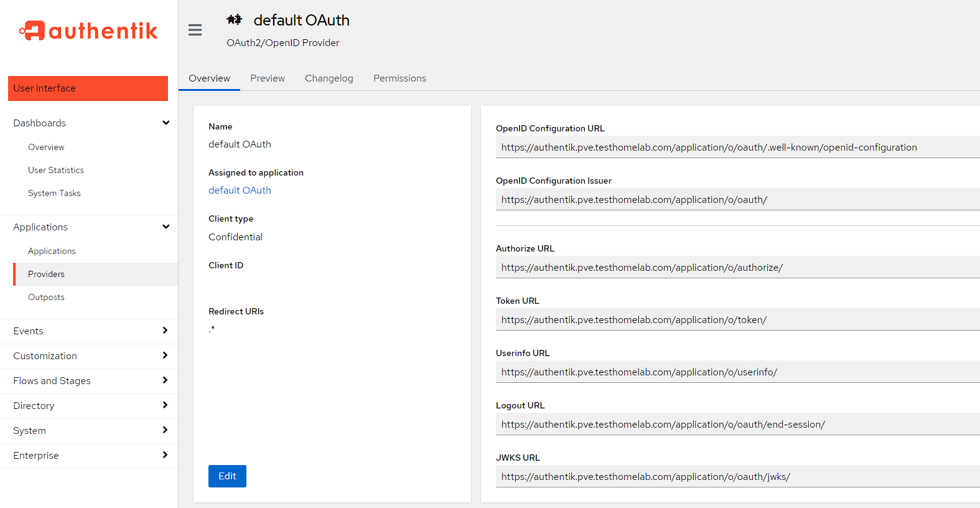Open the User interface button
The width and height of the screenshot is (980, 508).
pos(88,88)
